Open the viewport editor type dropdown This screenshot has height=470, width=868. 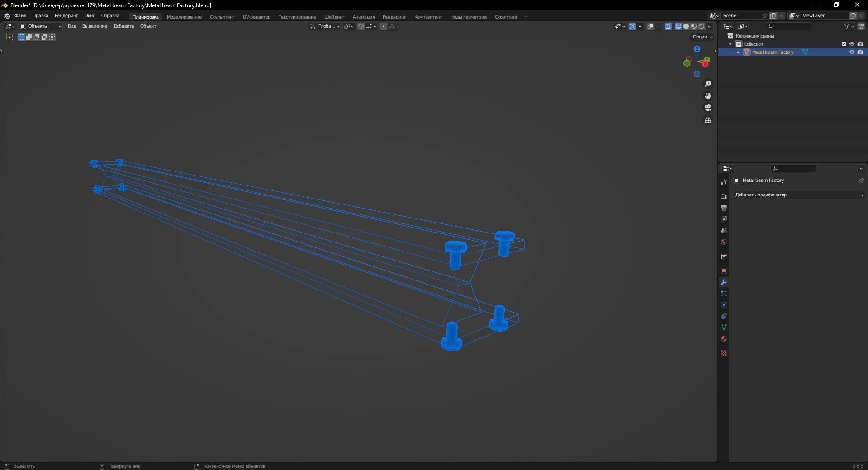[10, 26]
